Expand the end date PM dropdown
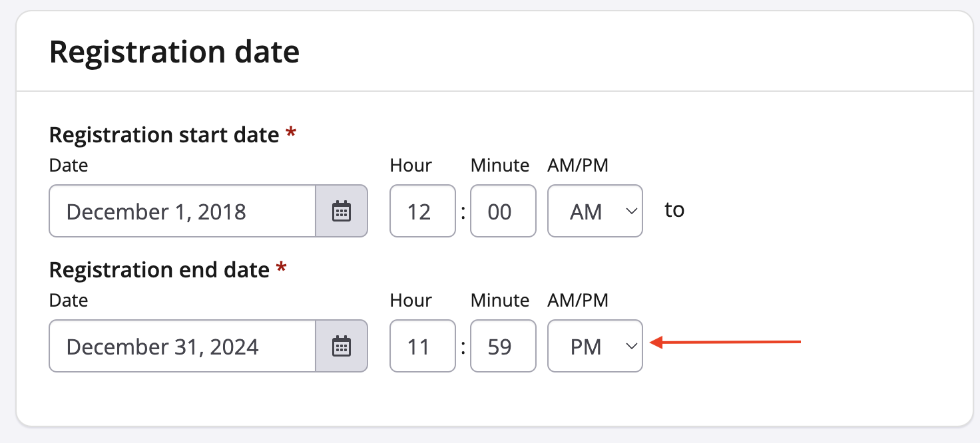Viewport: 980px width, 443px height. coord(595,347)
